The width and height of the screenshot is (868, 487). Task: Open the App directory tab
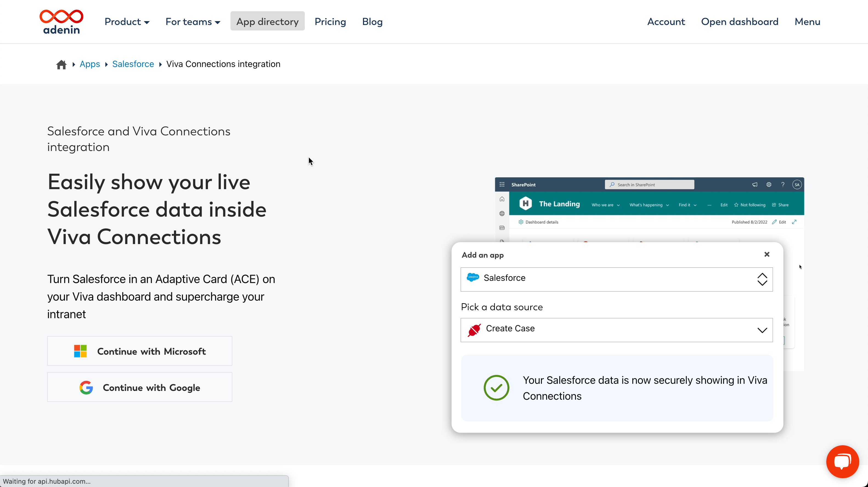(x=267, y=21)
